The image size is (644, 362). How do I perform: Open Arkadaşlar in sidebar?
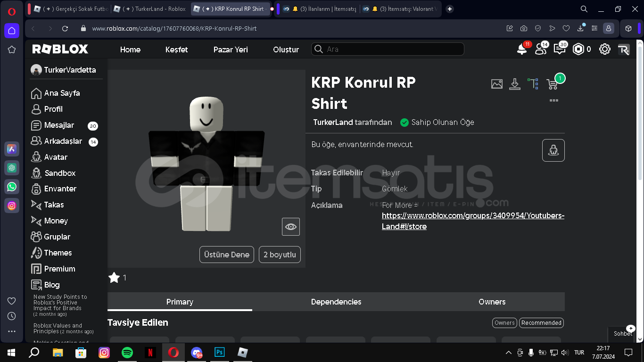[56, 141]
